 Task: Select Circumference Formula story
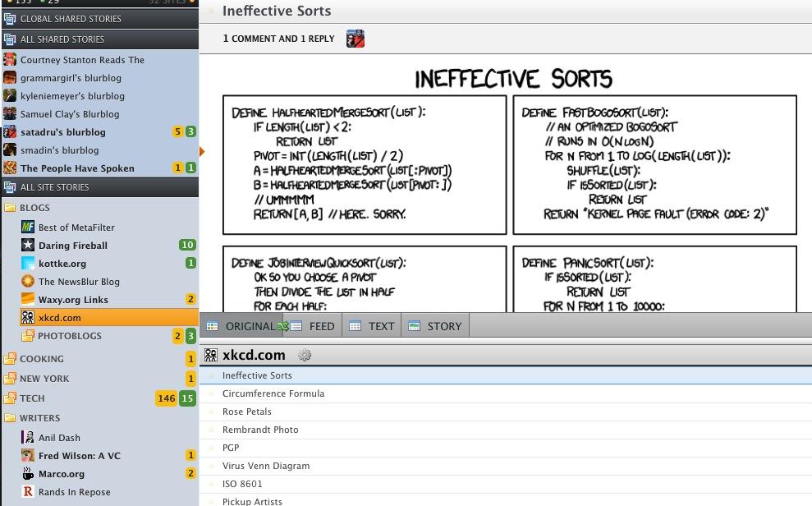pyautogui.click(x=506, y=393)
